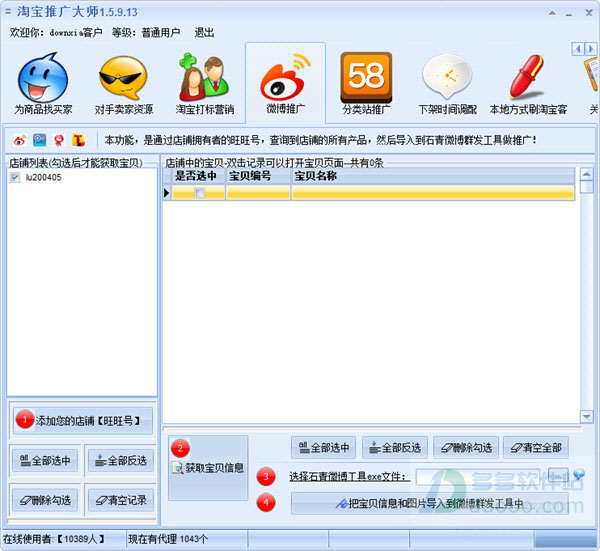Toggle the lu200405 shop checkbox
This screenshot has width=600, height=551.
(x=15, y=177)
